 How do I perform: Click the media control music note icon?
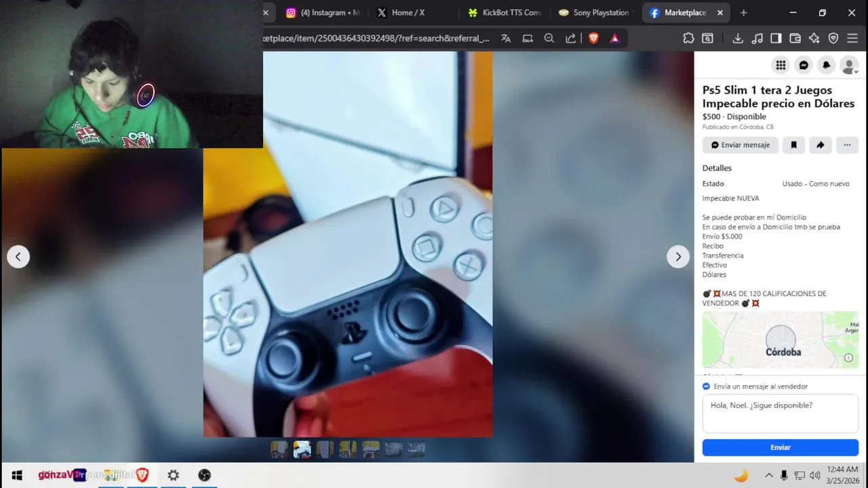pos(757,39)
